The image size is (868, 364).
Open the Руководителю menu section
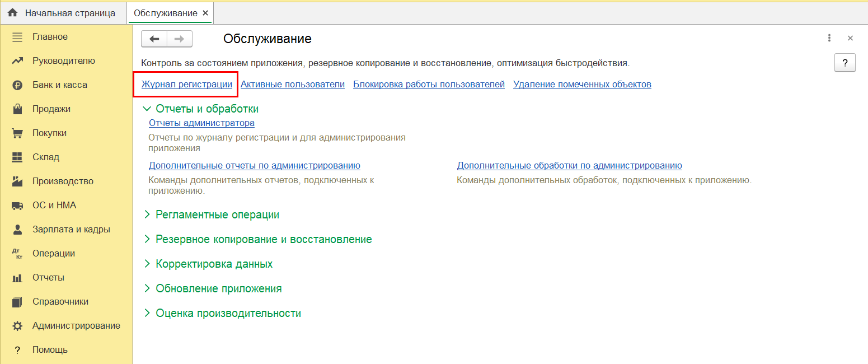click(x=63, y=61)
